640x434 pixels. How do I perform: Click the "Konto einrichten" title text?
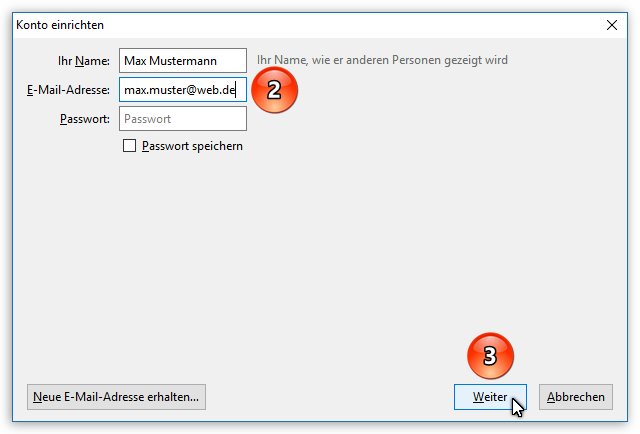[60, 24]
